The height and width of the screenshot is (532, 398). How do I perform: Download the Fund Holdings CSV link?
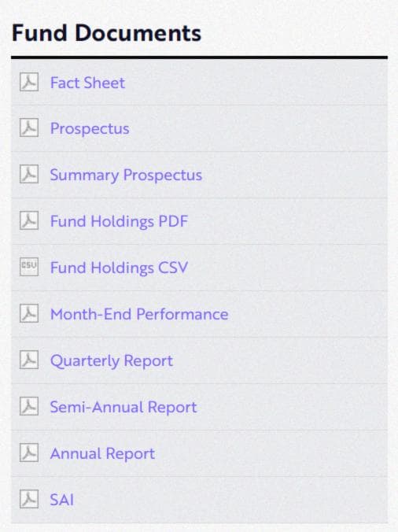click(119, 268)
